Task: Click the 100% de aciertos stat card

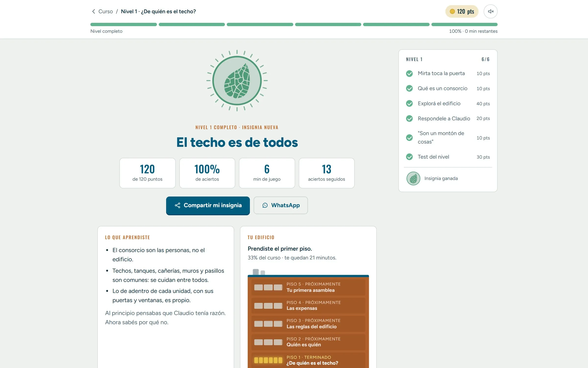Action: (207, 173)
